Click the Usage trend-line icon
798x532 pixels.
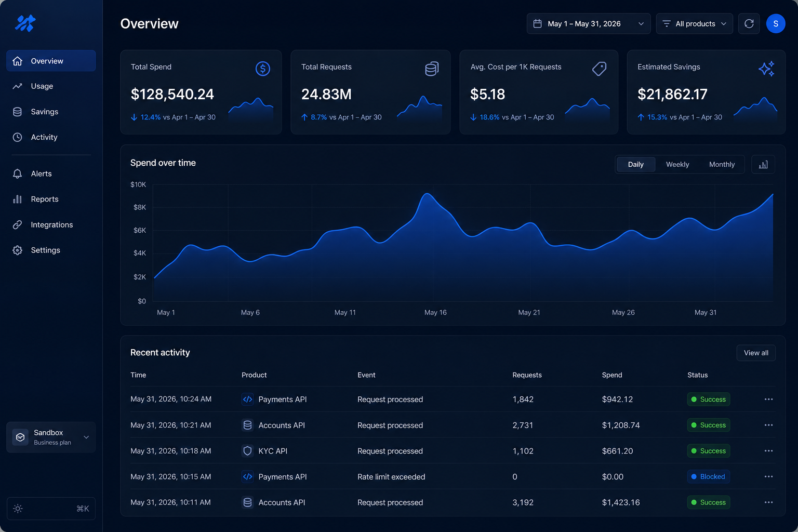pyautogui.click(x=18, y=86)
